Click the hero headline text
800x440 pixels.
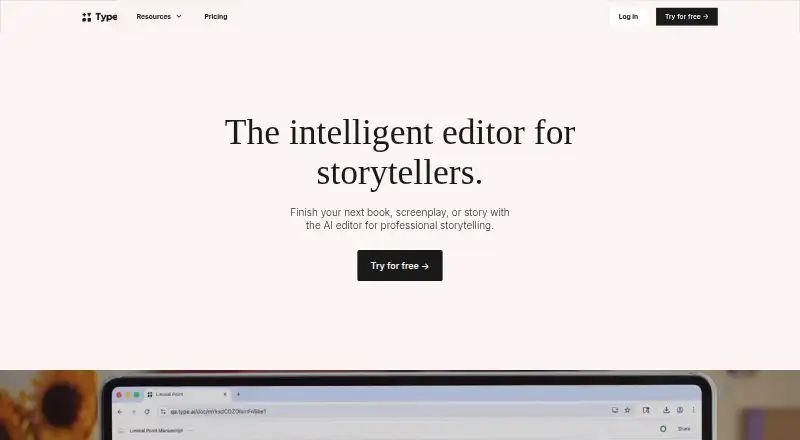[x=400, y=152]
